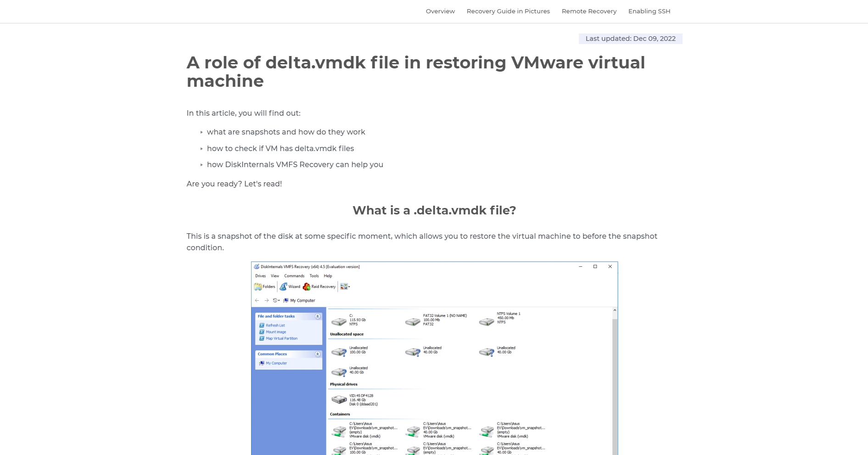Open the Drives menu

(x=261, y=276)
